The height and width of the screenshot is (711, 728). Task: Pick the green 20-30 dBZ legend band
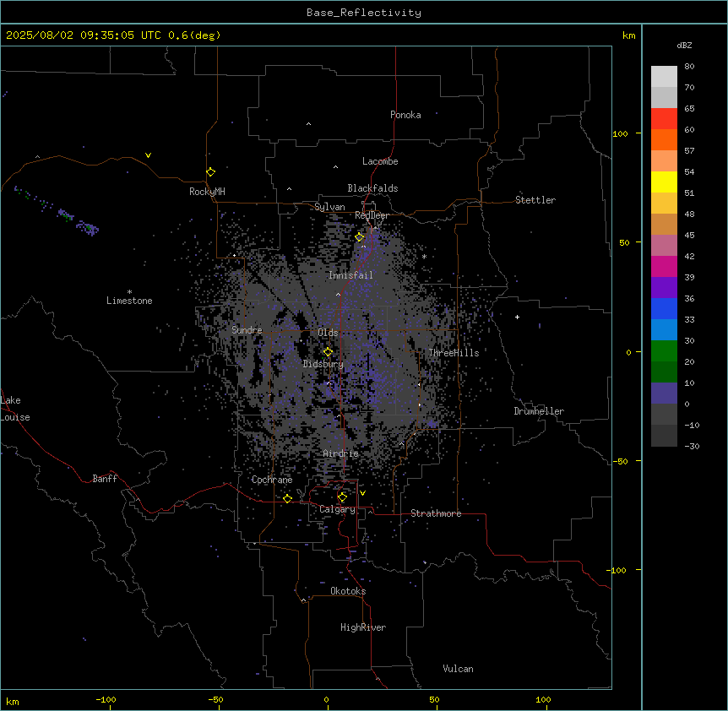pyautogui.click(x=664, y=351)
